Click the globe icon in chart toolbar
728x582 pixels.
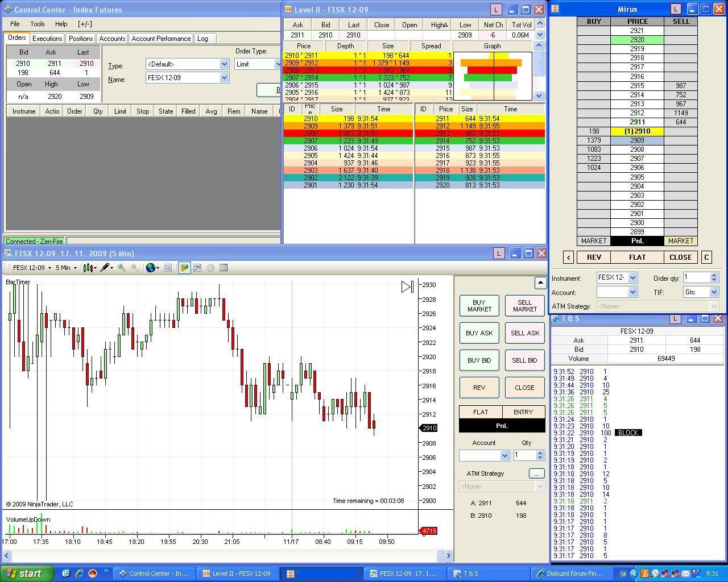(x=151, y=268)
